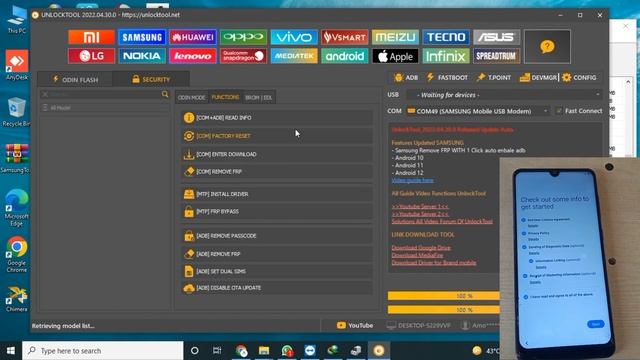640x360 pixels.
Task: Open the Vivo brand section
Action: pyautogui.click(x=294, y=37)
